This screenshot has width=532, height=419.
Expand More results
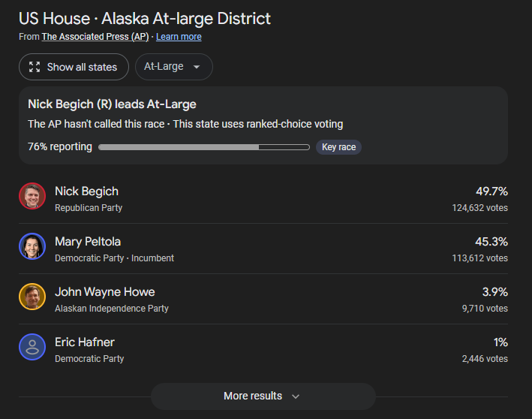coord(263,396)
